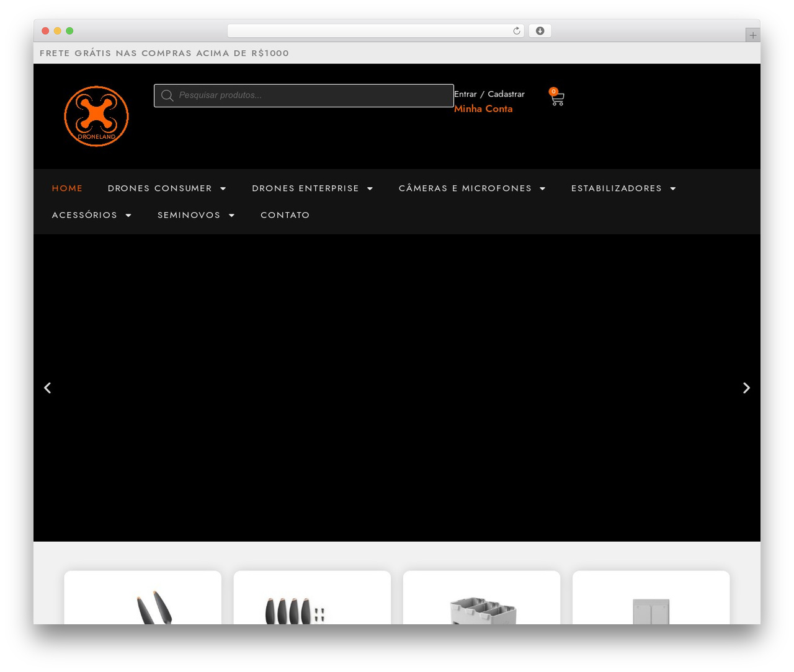Open a new browser tab
This screenshot has width=794, height=672.
[752, 35]
